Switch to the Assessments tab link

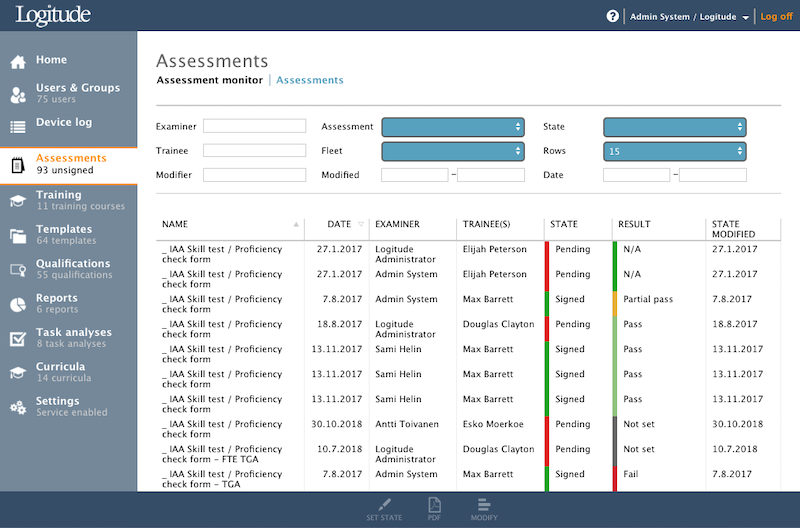point(310,80)
